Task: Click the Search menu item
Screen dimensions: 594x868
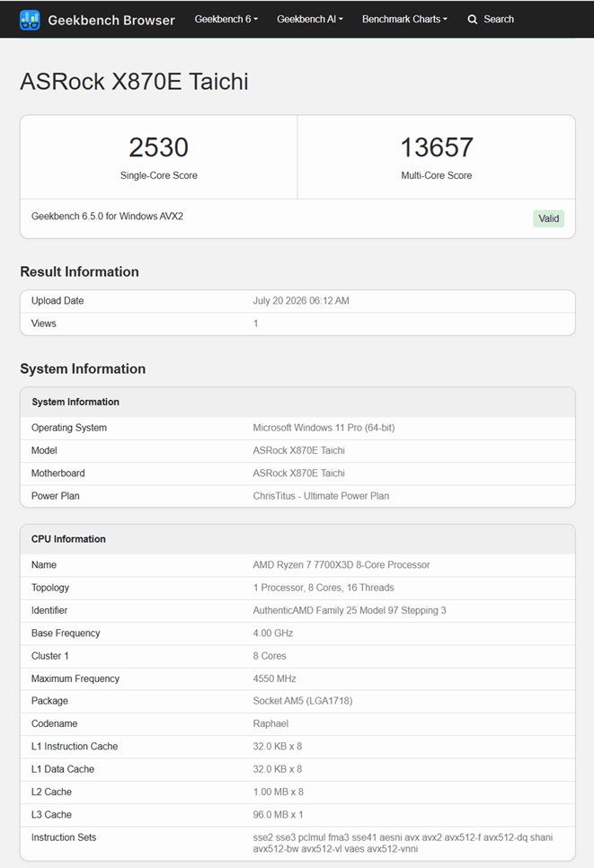Action: click(491, 19)
